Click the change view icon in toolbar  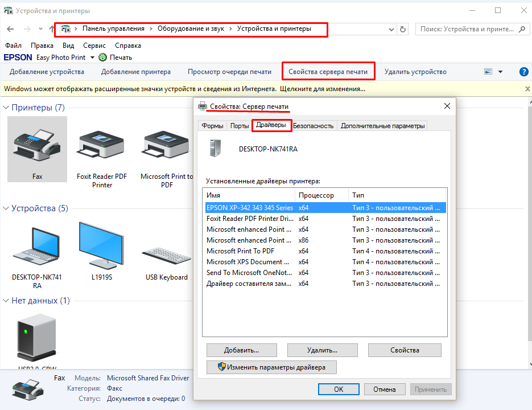pos(488,72)
